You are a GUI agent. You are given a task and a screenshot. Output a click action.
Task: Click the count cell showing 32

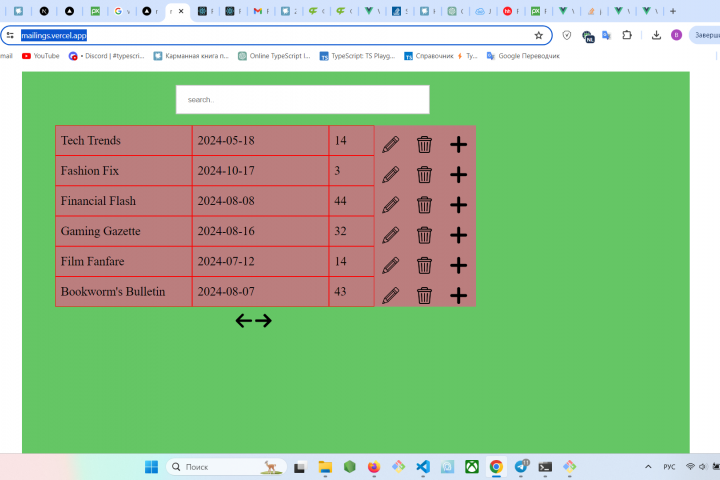(x=352, y=231)
